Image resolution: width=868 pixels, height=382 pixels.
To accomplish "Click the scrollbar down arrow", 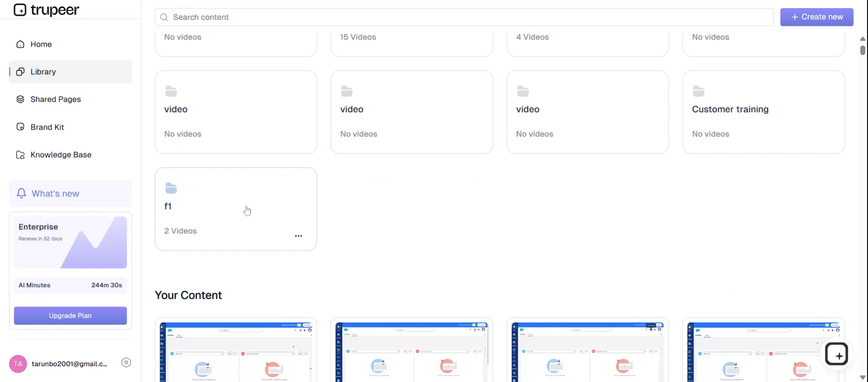I will pyautogui.click(x=863, y=377).
